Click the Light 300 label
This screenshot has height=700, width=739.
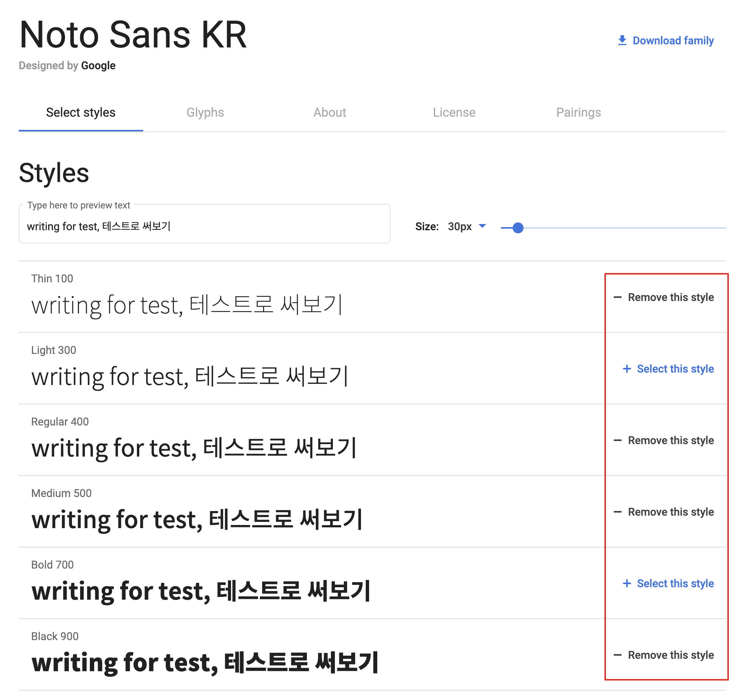pos(54,350)
